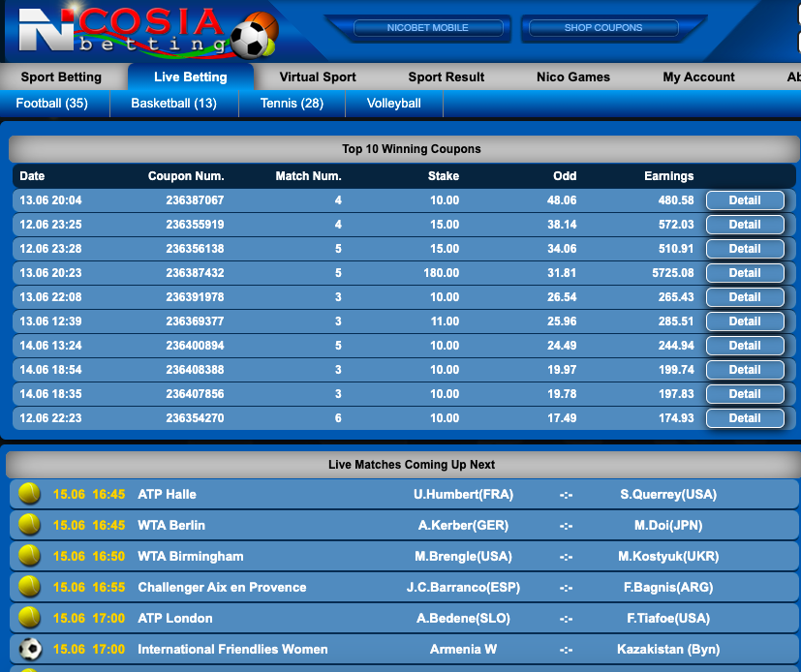Viewport: 801px width, 672px height.
Task: Open the Virtual Sport tab
Action: point(318,77)
